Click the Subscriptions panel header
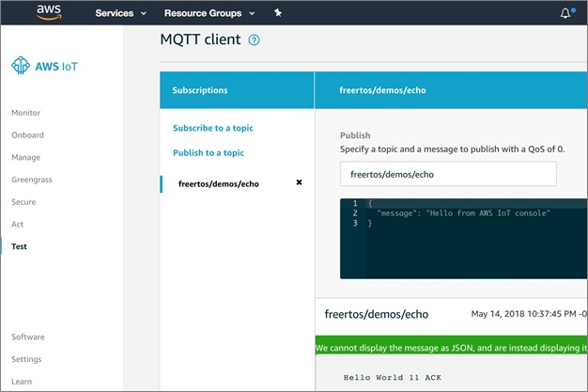 (x=237, y=90)
